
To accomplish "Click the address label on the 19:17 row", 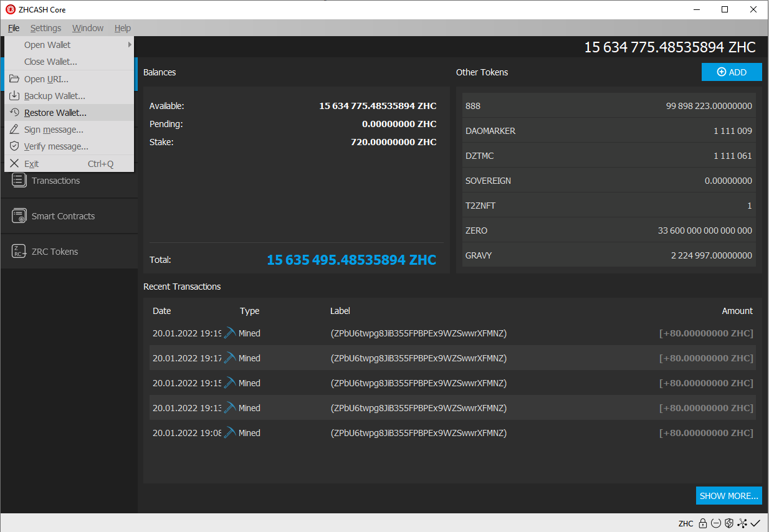I will coord(419,358).
